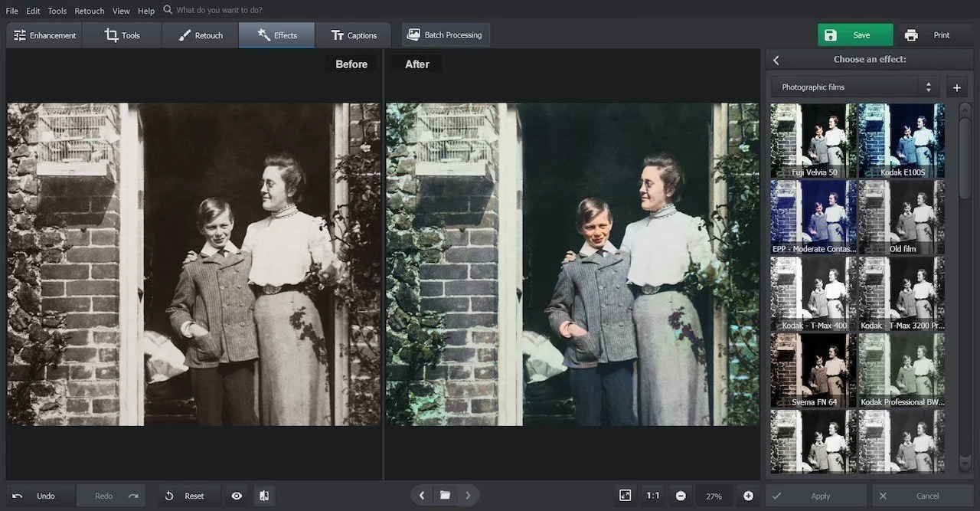Click the fit-to-screen icon
Image resolution: width=980 pixels, height=511 pixels.
[x=626, y=496]
